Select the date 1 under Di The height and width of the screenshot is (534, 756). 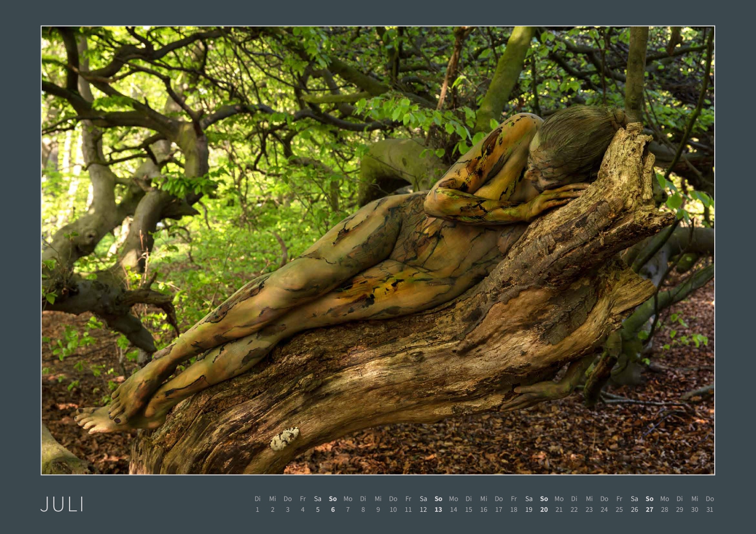[258, 509]
